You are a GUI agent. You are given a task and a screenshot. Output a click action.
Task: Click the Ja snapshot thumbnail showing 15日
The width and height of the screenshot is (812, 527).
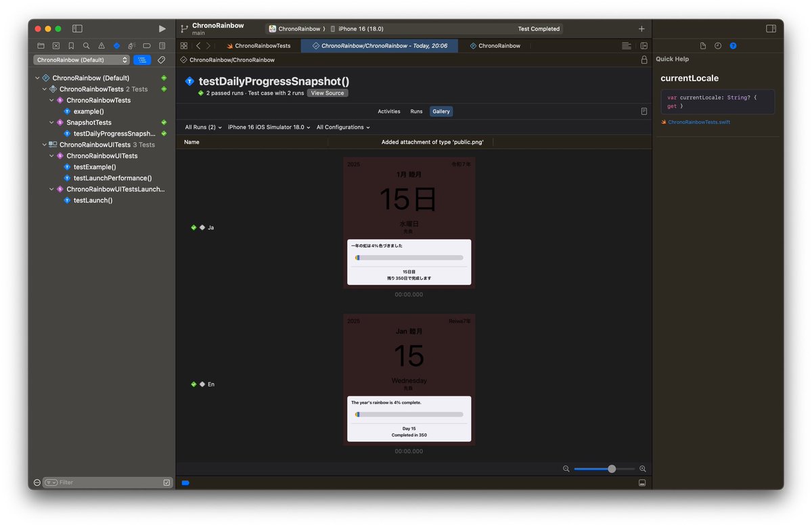click(x=409, y=223)
